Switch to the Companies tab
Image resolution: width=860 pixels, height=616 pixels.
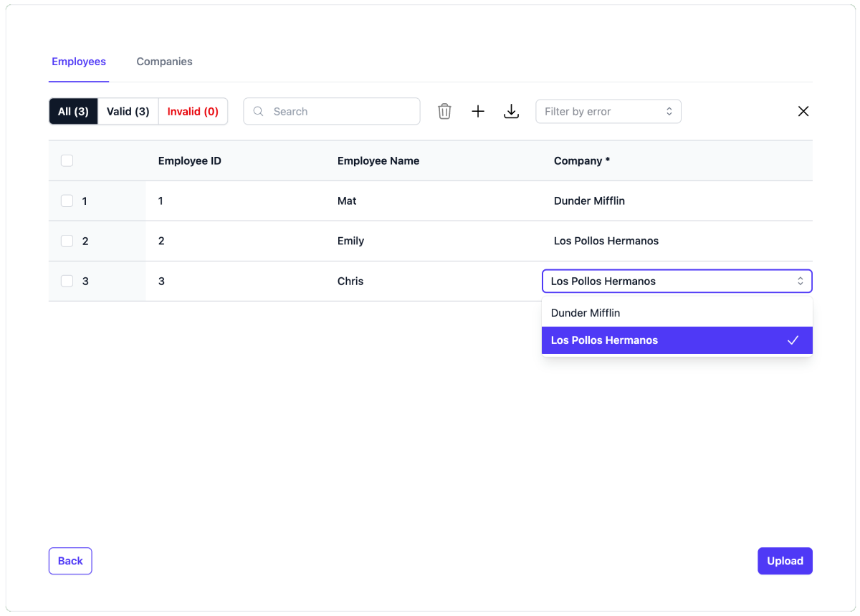click(x=164, y=62)
